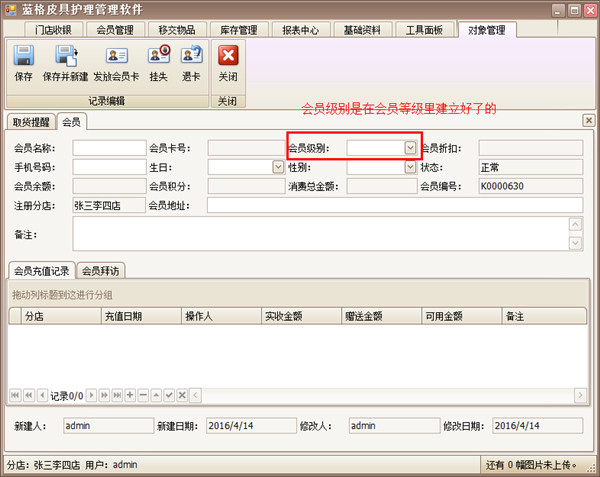Sort by 分店 column header
The width and height of the screenshot is (600, 477).
click(x=61, y=316)
